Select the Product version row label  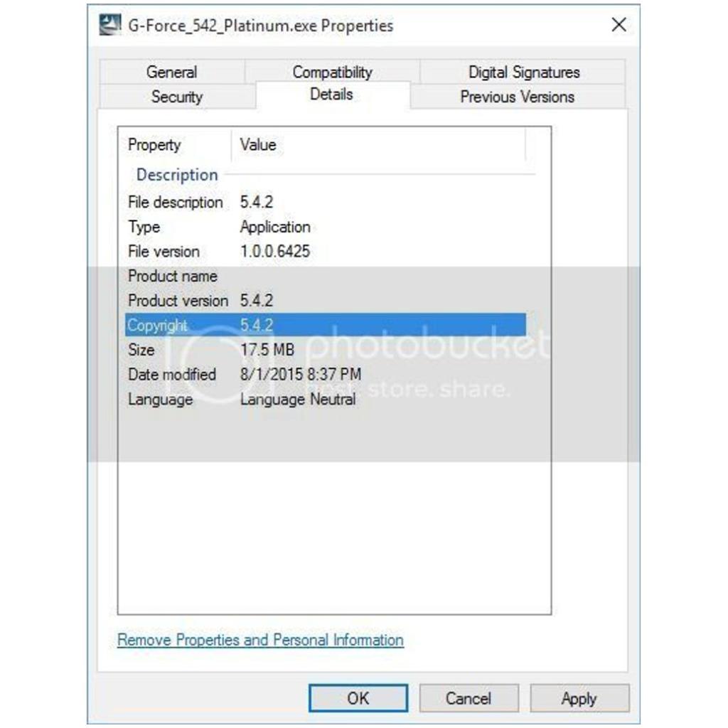pyautogui.click(x=178, y=301)
